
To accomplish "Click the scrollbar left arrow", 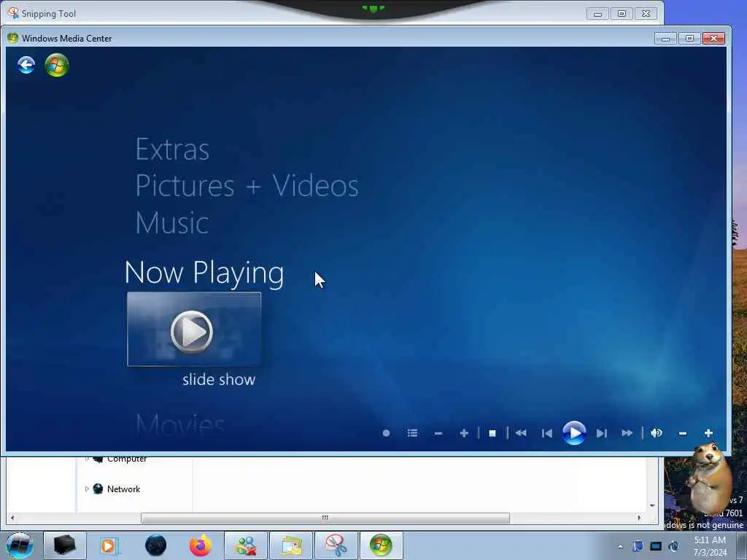I will point(12,518).
